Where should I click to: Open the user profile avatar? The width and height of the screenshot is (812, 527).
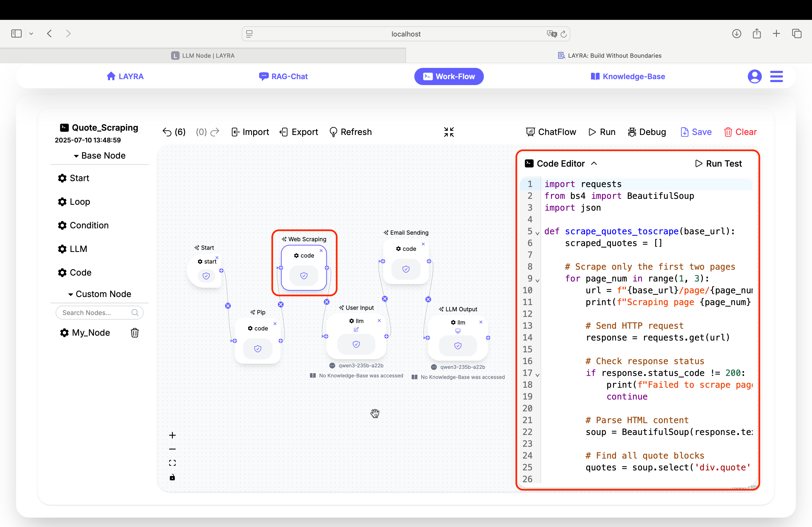[755, 76]
